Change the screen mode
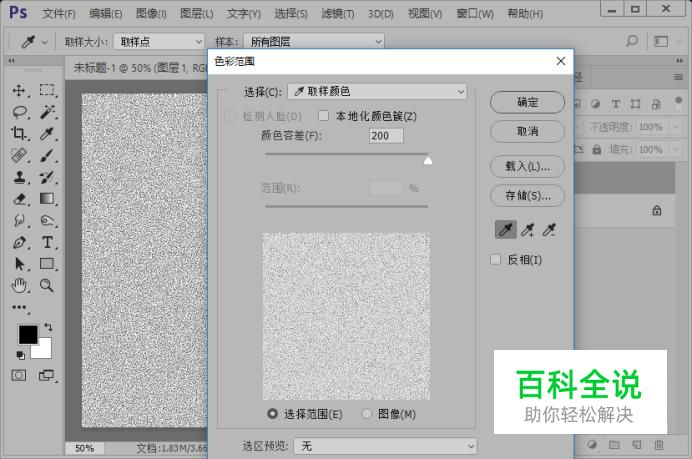Screen dimensions: 692x459 46,376
